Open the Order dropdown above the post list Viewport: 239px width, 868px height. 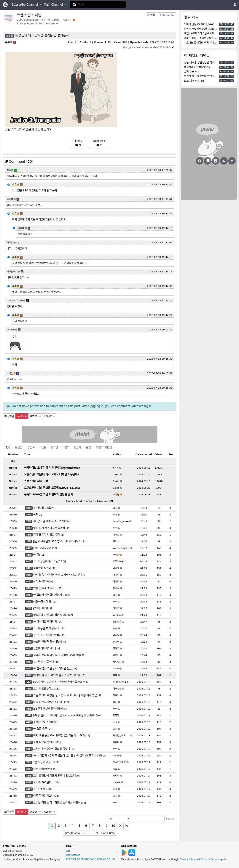pyautogui.click(x=35, y=416)
